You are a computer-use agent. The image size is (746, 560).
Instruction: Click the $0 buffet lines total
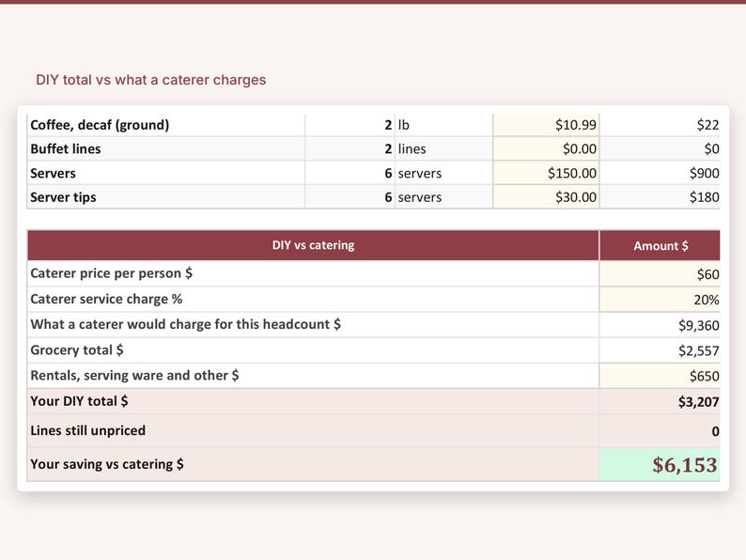point(660,148)
